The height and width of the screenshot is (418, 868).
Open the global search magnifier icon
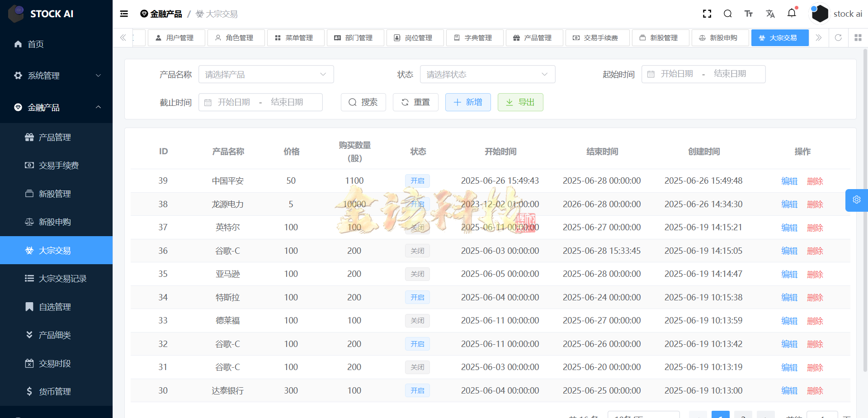point(727,14)
